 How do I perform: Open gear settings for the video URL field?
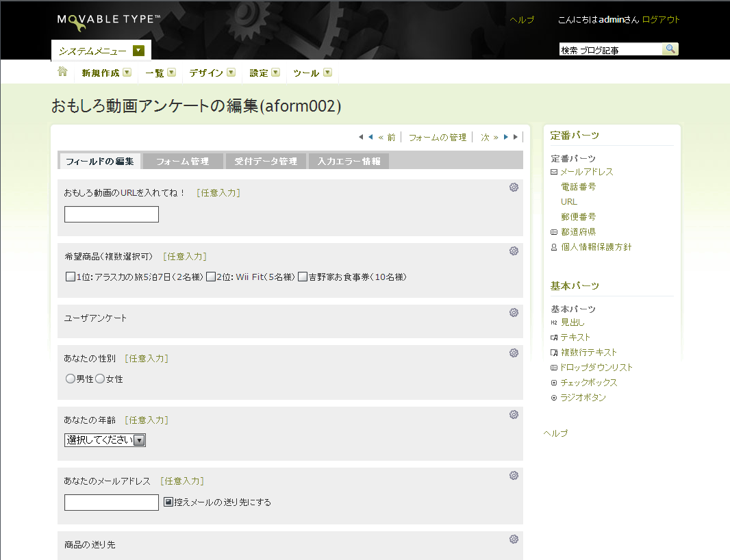(x=514, y=188)
